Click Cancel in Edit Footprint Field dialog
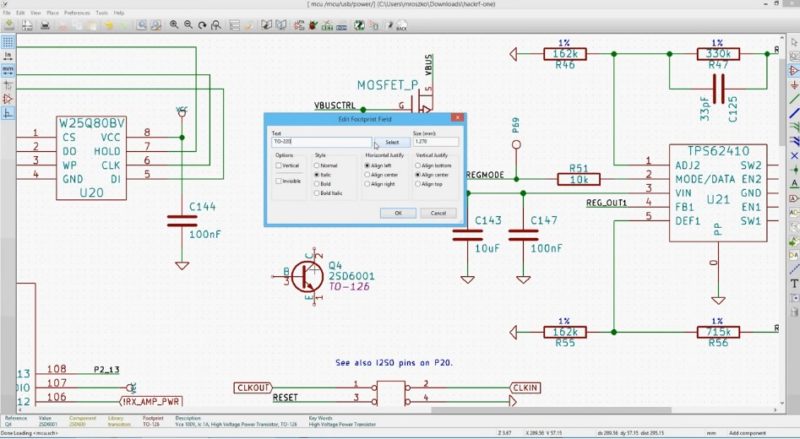800x439 pixels. tap(438, 213)
